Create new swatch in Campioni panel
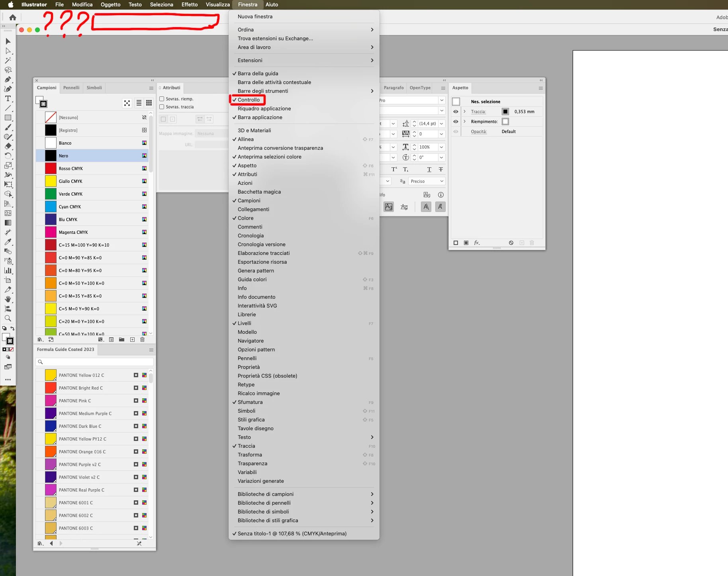This screenshot has width=728, height=576. 132,340
